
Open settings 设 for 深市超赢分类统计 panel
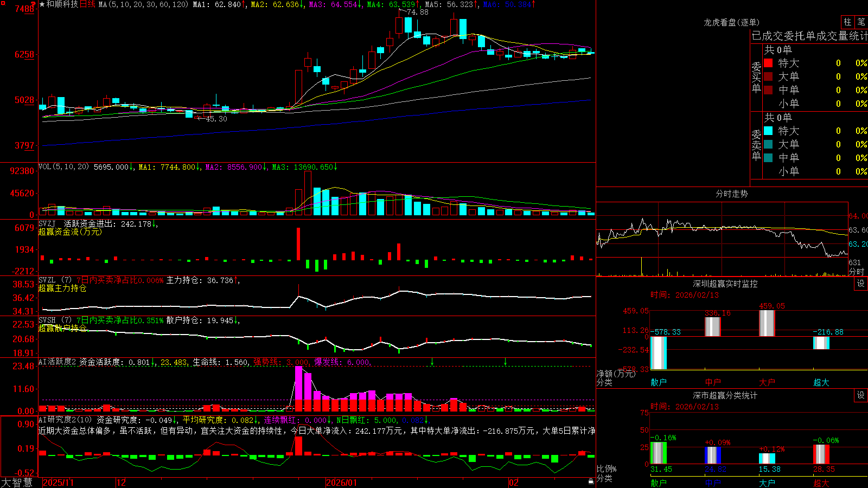coord(861,395)
